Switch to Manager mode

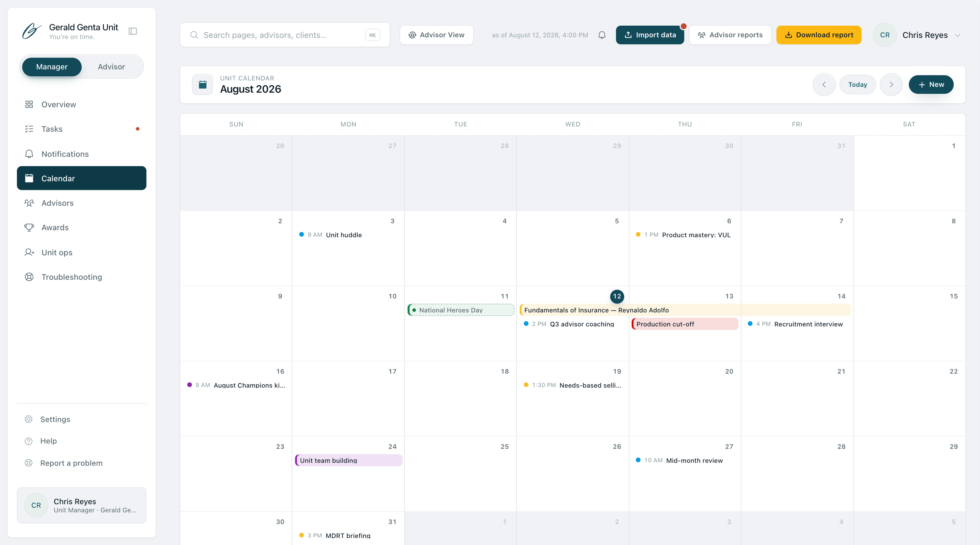click(x=52, y=67)
